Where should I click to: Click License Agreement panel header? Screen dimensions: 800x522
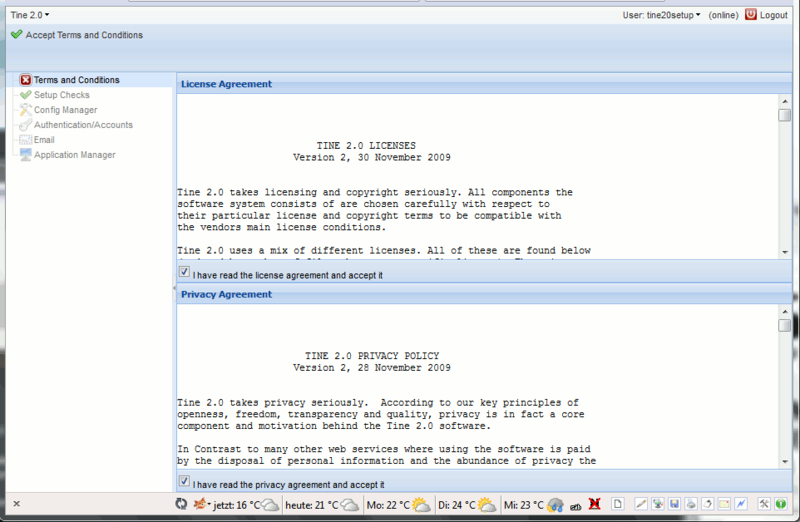coord(484,84)
